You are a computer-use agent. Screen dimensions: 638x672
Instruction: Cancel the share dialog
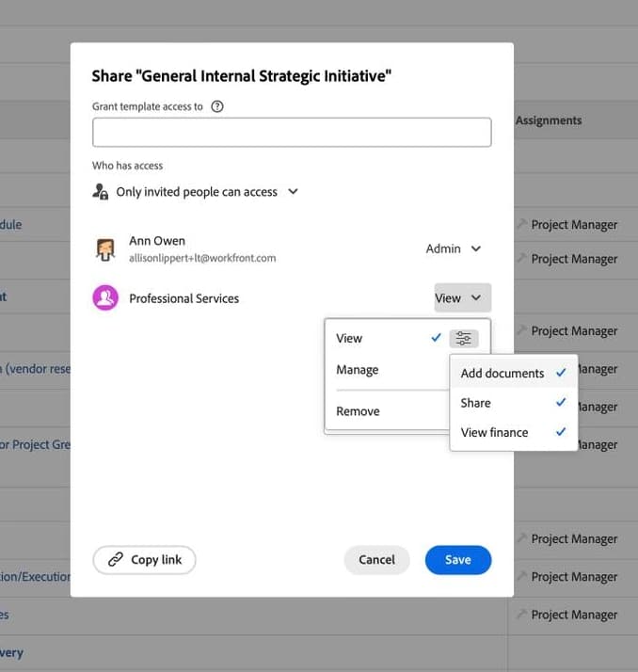pyautogui.click(x=376, y=560)
